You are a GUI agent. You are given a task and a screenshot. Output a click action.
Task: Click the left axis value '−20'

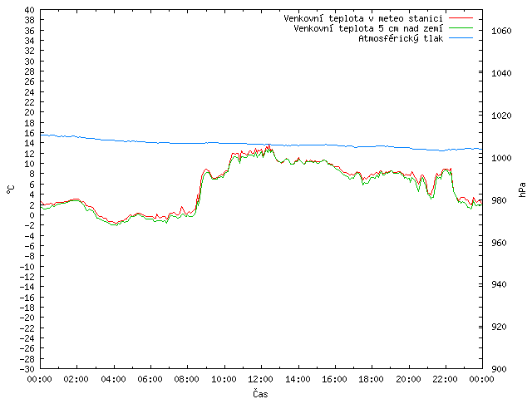27,318
